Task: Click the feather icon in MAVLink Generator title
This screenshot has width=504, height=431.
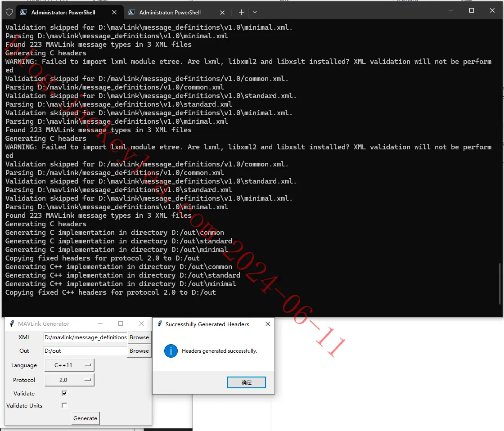Action: pos(12,323)
